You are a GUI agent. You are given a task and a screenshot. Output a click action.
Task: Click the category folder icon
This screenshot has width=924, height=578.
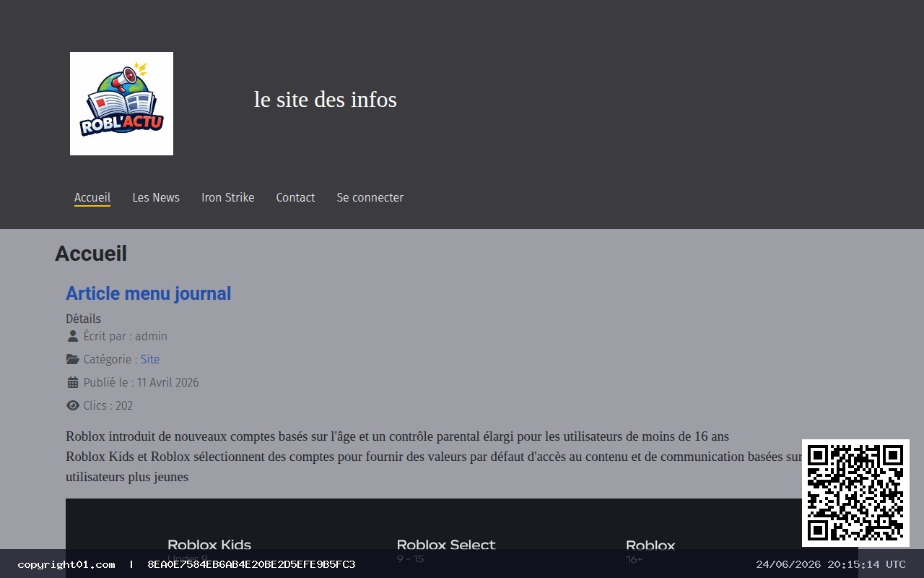pyautogui.click(x=73, y=359)
